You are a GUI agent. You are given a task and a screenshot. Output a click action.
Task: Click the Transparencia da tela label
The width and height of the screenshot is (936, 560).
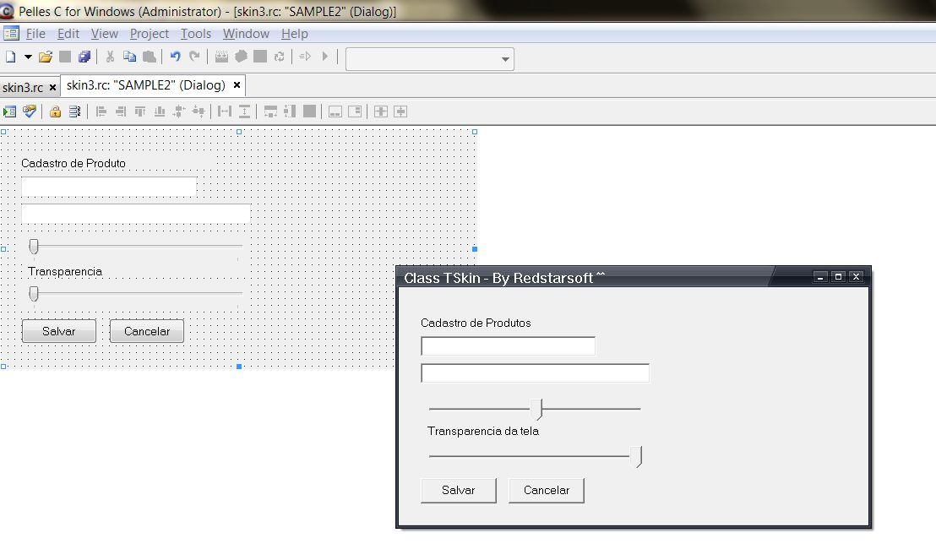point(483,431)
